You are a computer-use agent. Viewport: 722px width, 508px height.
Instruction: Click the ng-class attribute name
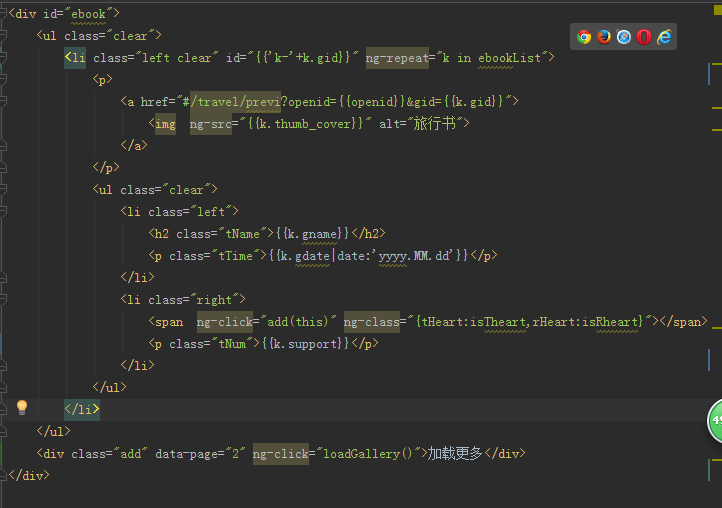pyautogui.click(x=372, y=322)
